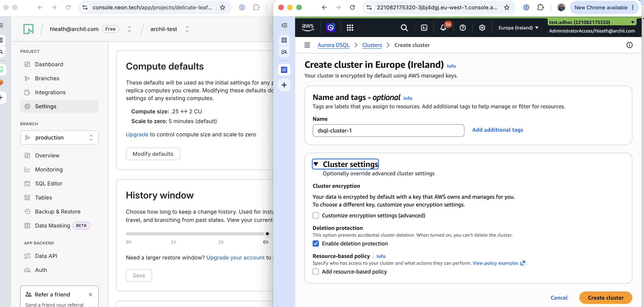Open the Extensions puzzle icon in Neon window

[x=256, y=7]
